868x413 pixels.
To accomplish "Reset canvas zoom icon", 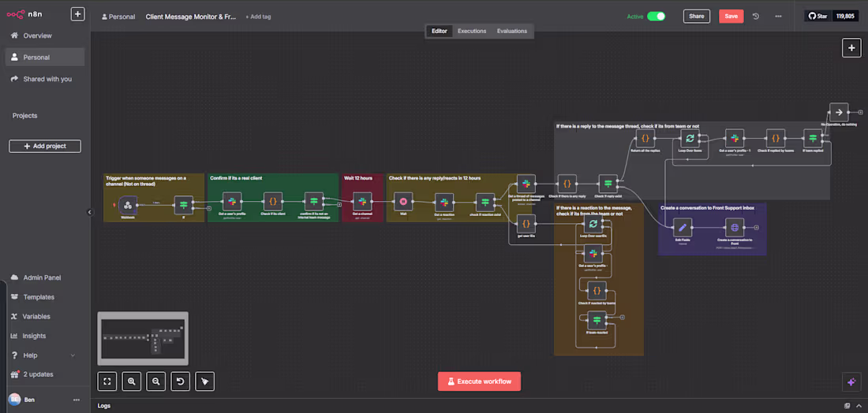I will (x=181, y=381).
